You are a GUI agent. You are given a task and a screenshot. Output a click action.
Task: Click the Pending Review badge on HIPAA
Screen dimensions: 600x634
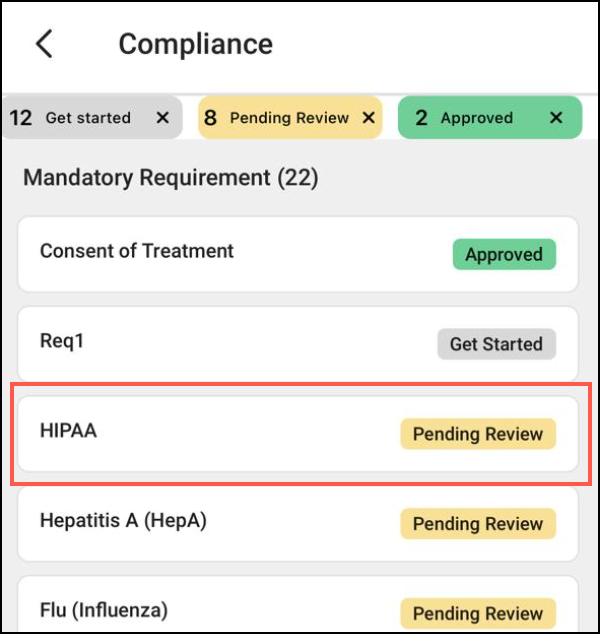478,434
